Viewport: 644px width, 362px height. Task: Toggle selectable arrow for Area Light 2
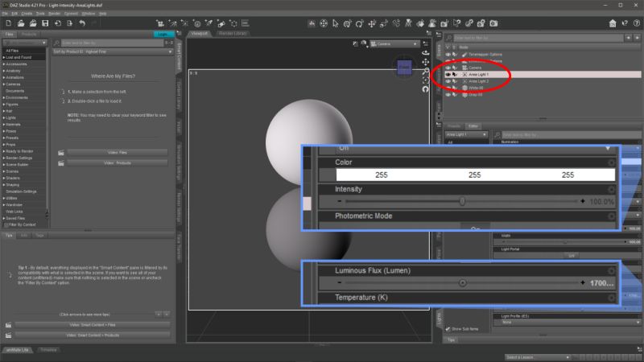coord(455,81)
